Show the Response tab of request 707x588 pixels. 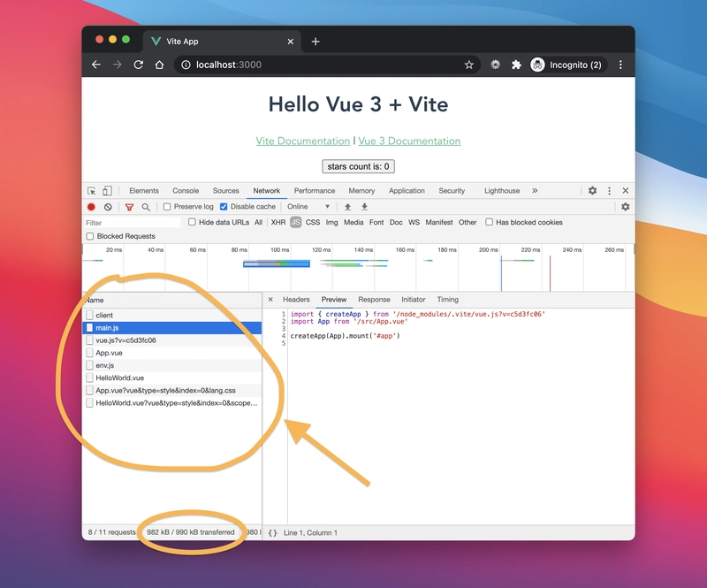[374, 299]
